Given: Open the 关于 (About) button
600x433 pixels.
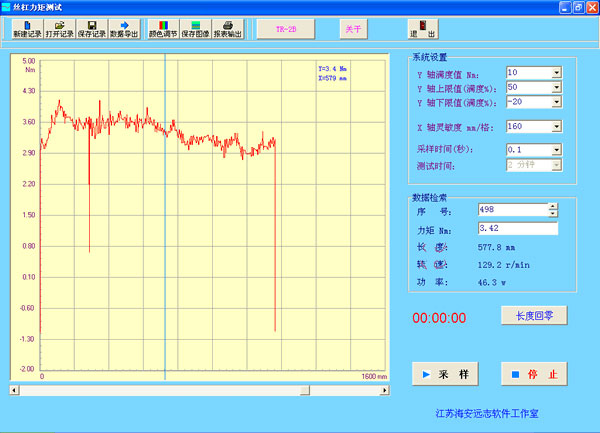Looking at the screenshot, I should click(353, 28).
